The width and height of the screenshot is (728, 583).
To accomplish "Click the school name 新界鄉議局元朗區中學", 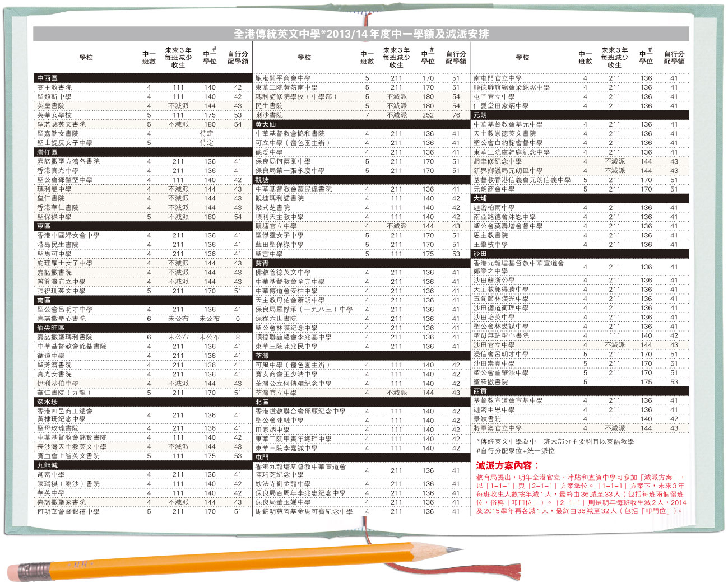I will tap(508, 170).
